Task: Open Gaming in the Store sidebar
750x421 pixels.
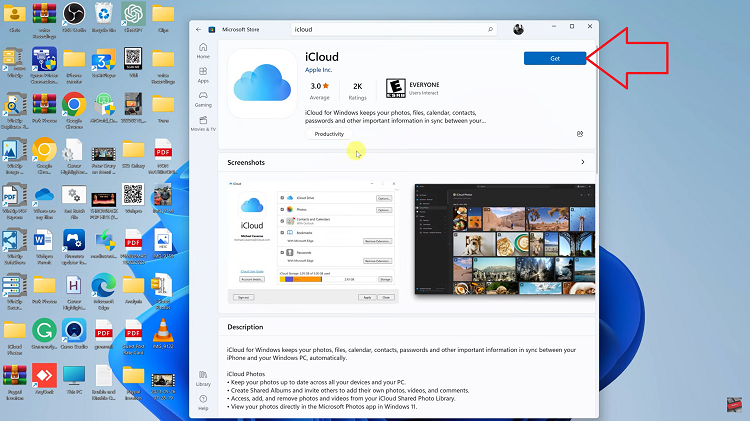Action: pos(203,99)
